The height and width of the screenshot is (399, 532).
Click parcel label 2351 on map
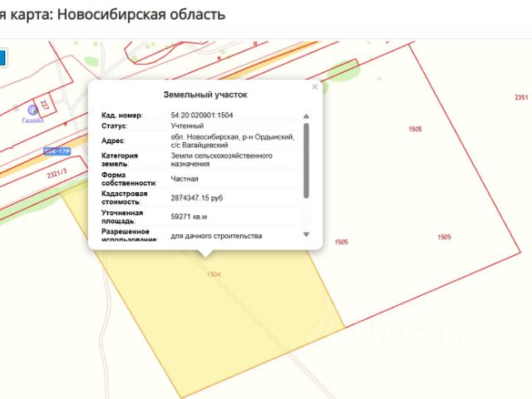pos(521,97)
